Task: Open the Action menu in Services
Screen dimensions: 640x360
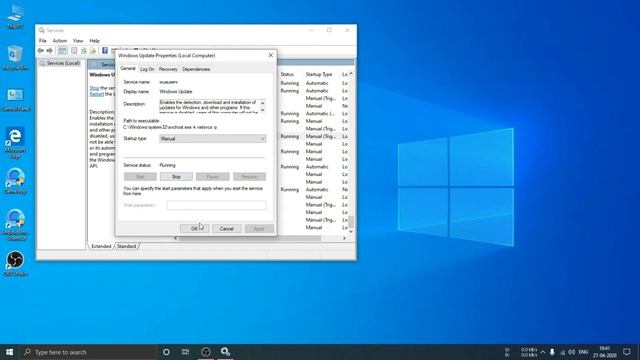Action: [x=60, y=41]
